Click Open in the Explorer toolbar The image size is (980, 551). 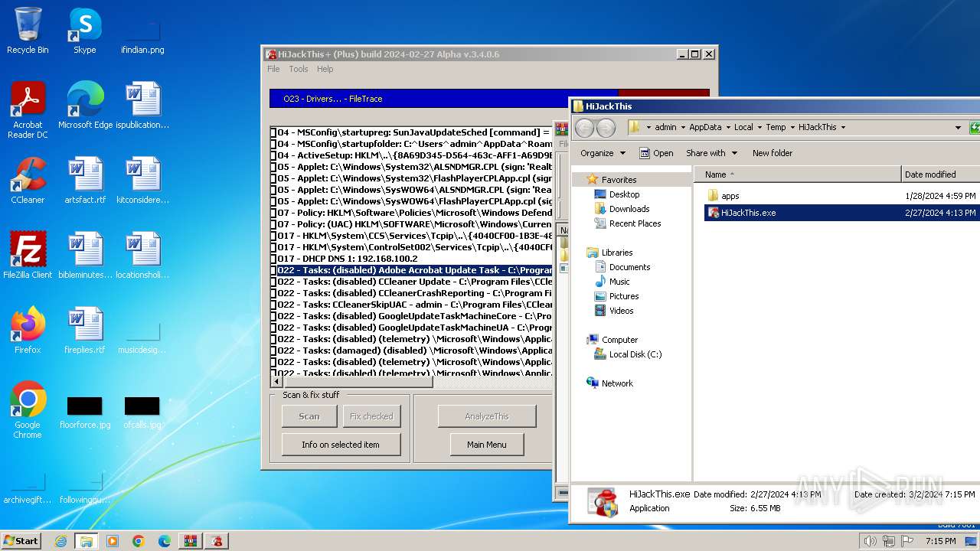tap(656, 153)
